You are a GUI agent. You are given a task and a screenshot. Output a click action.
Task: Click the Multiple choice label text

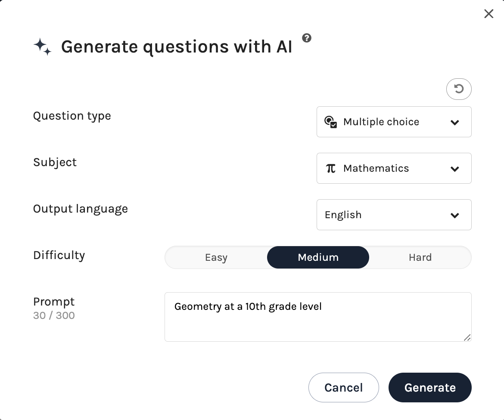tap(381, 122)
